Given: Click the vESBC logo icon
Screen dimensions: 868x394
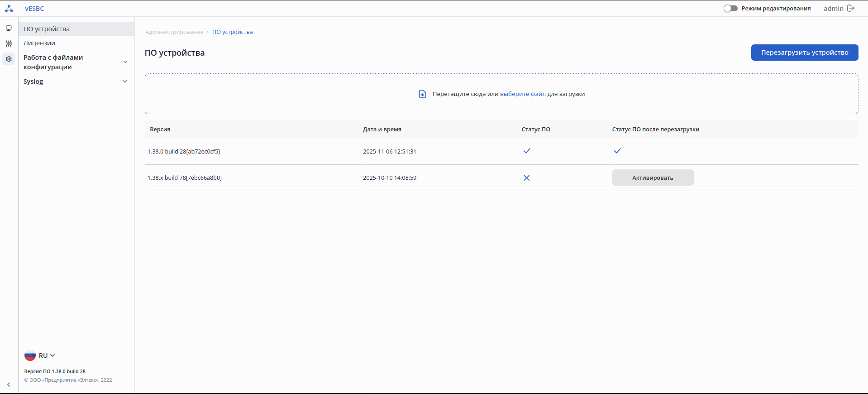Looking at the screenshot, I should click(9, 8).
